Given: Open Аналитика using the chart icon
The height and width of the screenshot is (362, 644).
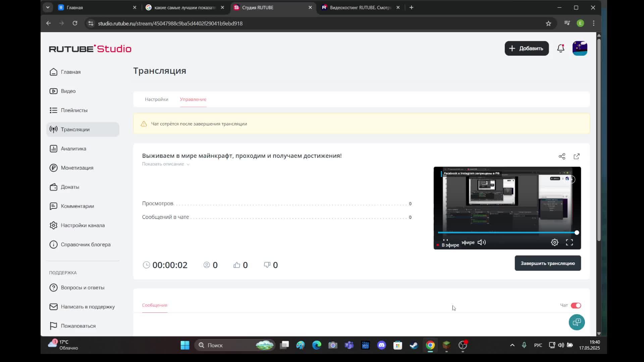Looking at the screenshot, I should point(54,148).
